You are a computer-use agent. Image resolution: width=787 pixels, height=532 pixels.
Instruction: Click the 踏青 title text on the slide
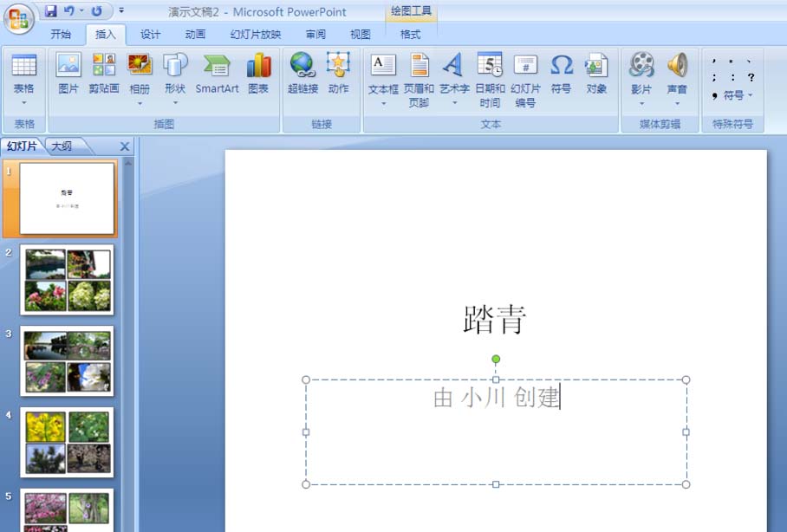point(495,319)
